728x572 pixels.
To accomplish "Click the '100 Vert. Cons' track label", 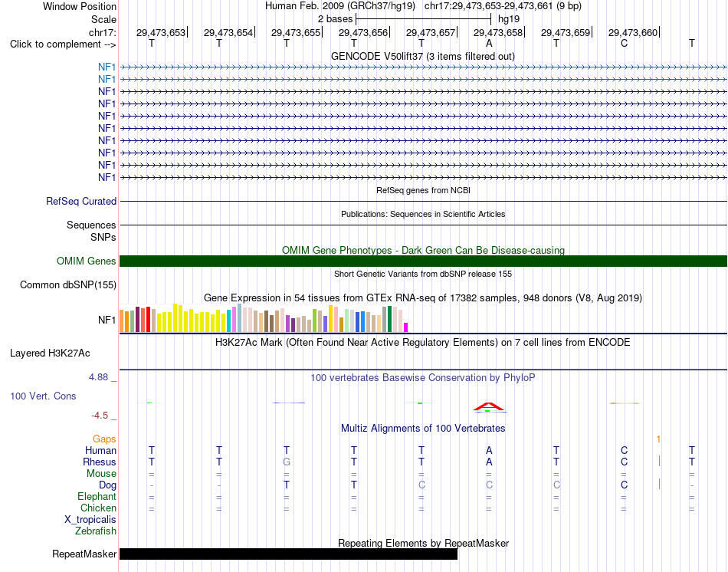I will pyautogui.click(x=43, y=396).
